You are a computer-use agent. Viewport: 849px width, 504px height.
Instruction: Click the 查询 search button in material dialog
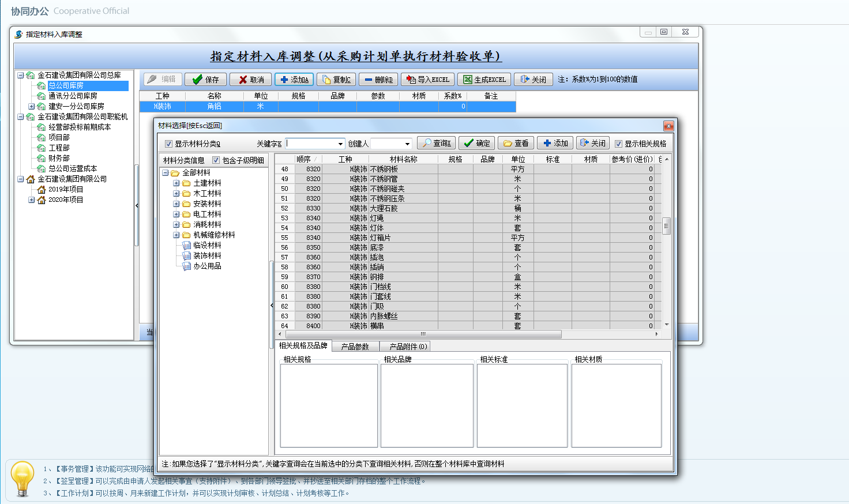point(436,143)
